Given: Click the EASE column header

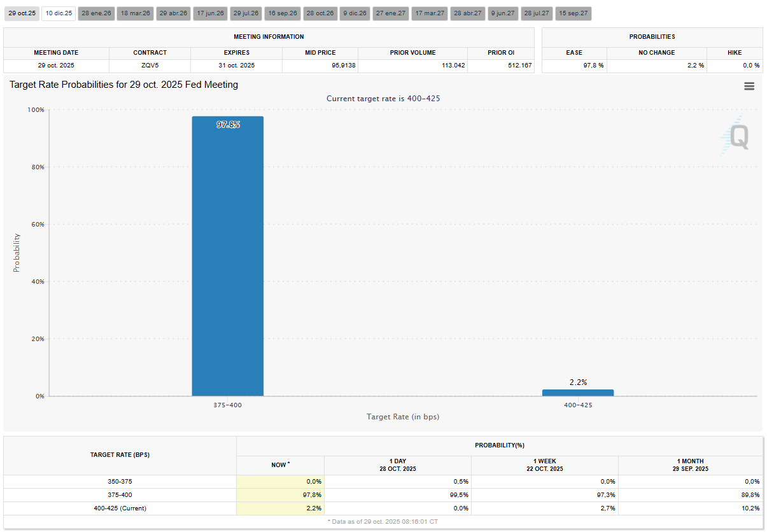Looking at the screenshot, I should click(x=574, y=53).
